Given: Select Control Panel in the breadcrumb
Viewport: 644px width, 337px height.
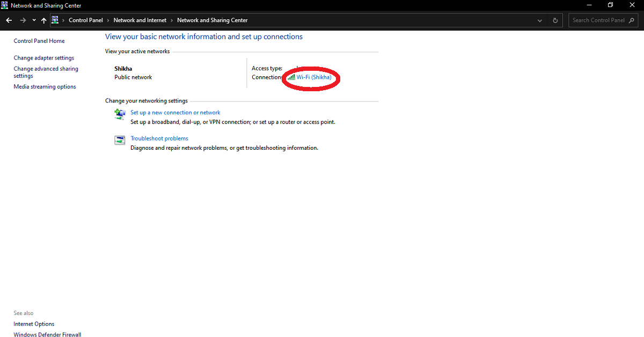Looking at the screenshot, I should click(85, 20).
